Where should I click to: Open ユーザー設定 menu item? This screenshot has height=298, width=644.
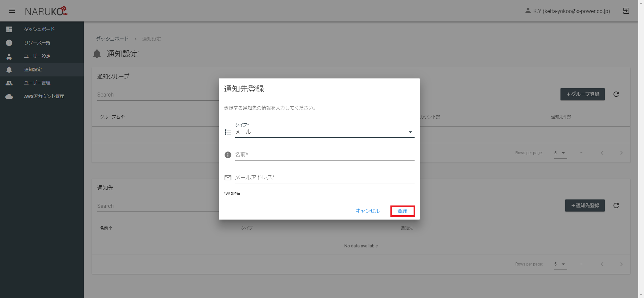[x=42, y=56]
